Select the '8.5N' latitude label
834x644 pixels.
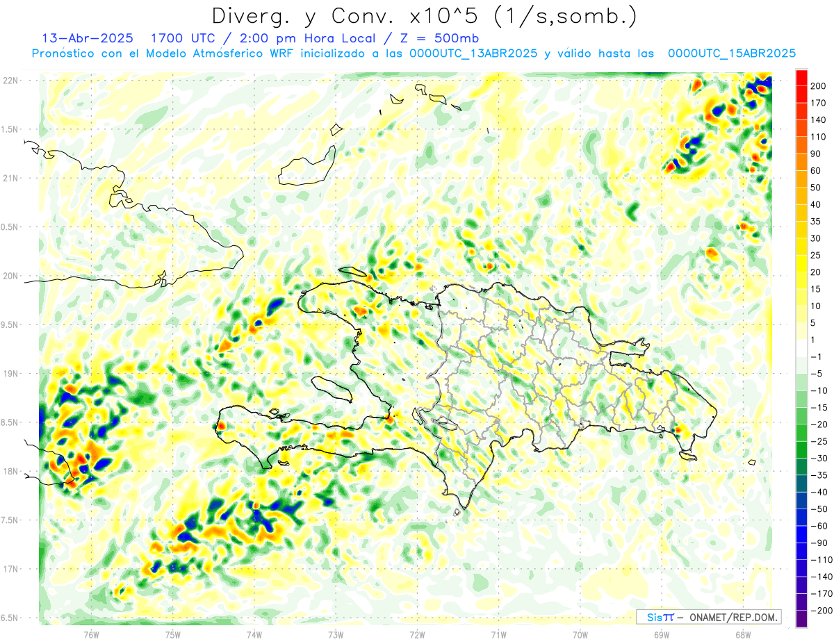pos(10,422)
